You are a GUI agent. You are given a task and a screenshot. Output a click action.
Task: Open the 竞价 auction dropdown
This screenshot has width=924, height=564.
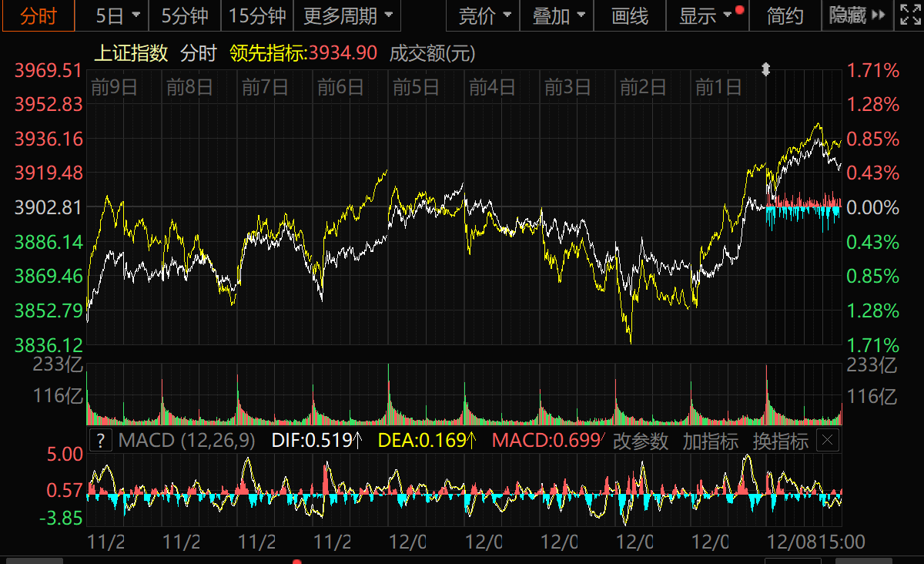pyautogui.click(x=485, y=15)
